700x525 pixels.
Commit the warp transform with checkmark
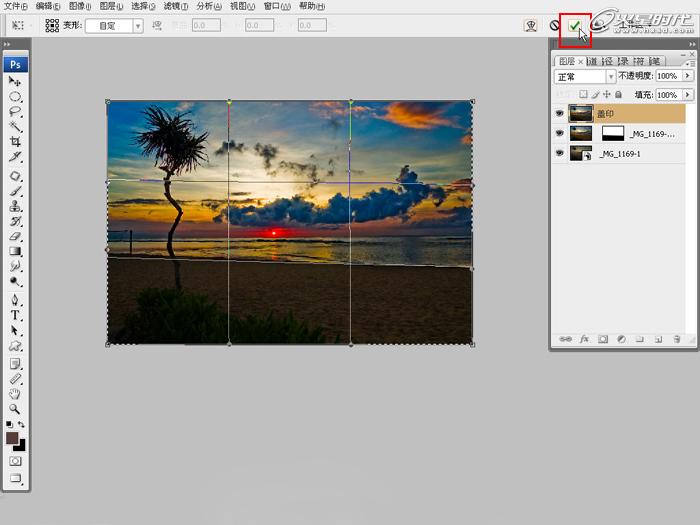coord(575,26)
